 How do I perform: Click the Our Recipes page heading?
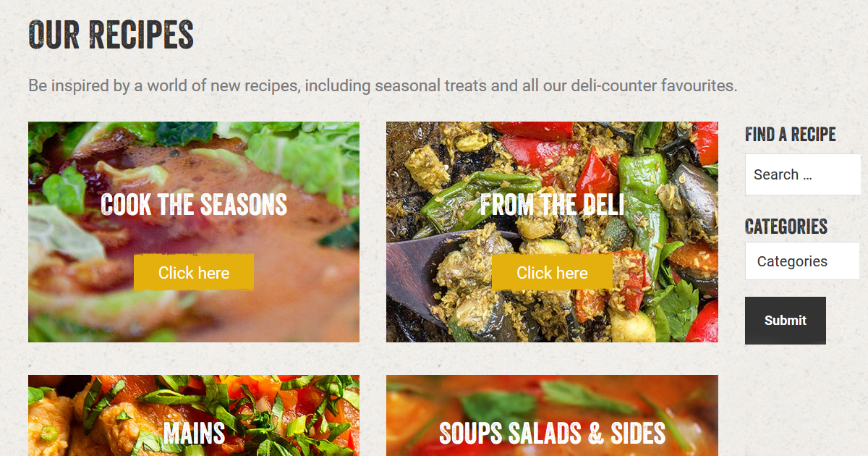(x=111, y=35)
